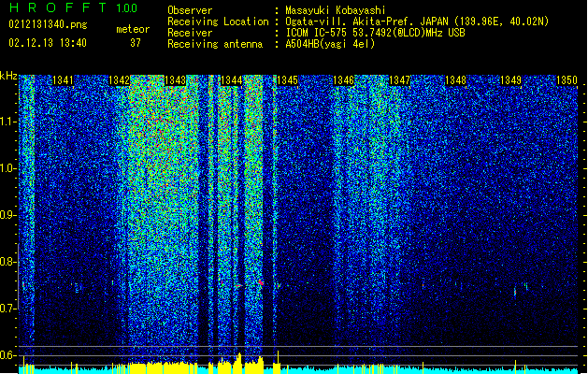Click the 0.8 frequency axis label
Image resolution: width=588 pixels, height=374 pixels.
pos(7,262)
